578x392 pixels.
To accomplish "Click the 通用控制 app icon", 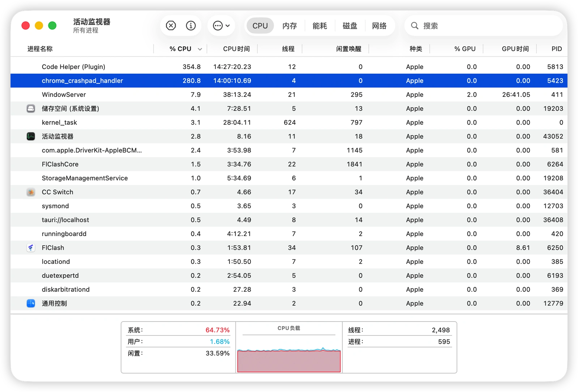I will (31, 303).
